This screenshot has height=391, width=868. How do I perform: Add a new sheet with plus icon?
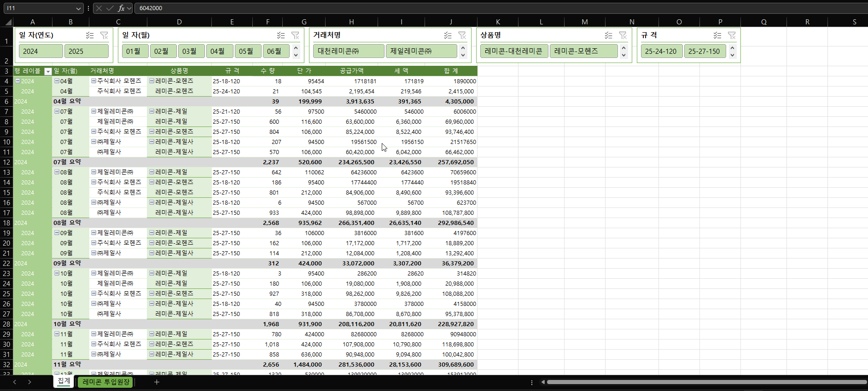click(x=157, y=382)
